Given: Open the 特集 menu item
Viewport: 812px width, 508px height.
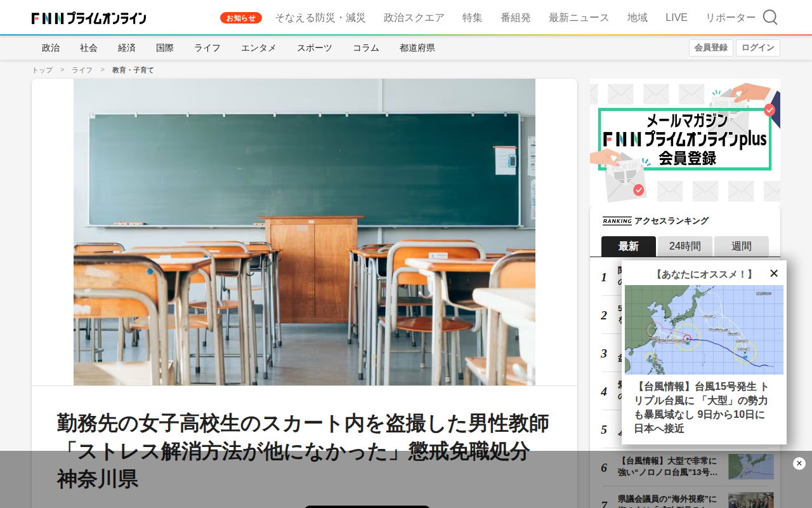Looking at the screenshot, I should pos(473,18).
